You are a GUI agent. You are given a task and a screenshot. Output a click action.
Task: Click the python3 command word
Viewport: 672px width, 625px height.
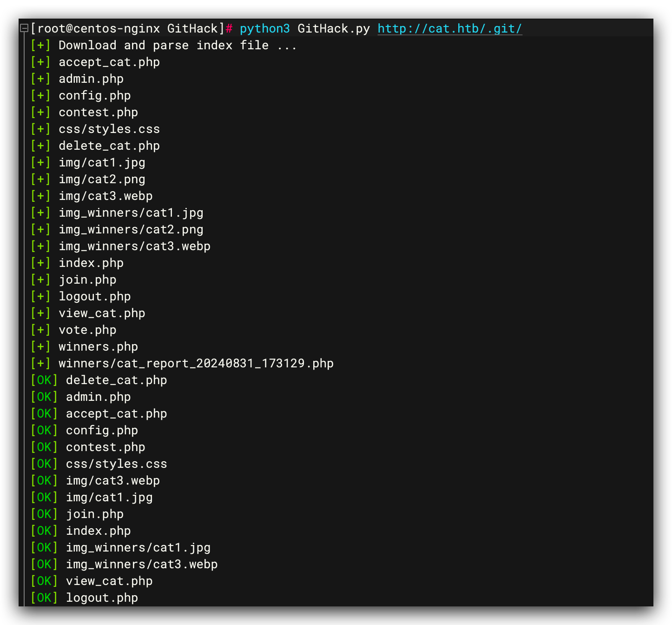click(x=264, y=29)
